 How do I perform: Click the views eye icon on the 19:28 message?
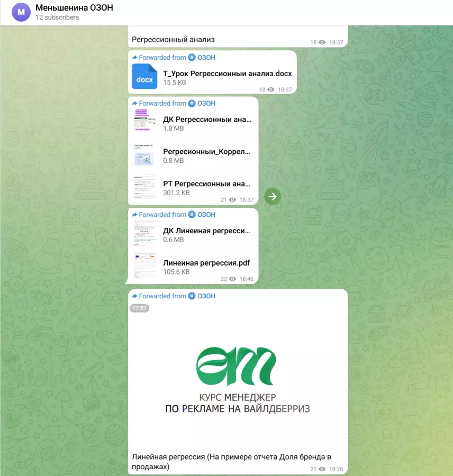322,469
